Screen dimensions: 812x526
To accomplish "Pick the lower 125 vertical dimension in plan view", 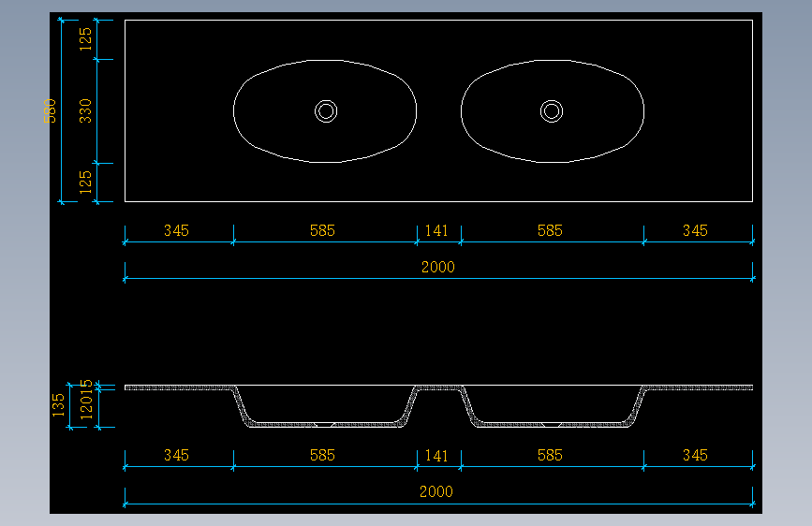I will point(85,183).
